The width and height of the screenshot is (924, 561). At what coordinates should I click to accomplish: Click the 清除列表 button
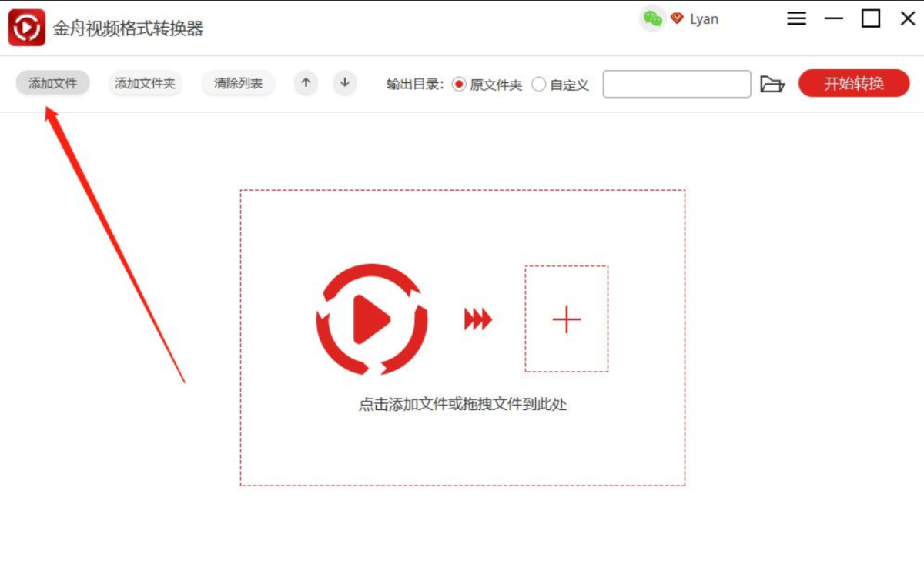pyautogui.click(x=238, y=83)
